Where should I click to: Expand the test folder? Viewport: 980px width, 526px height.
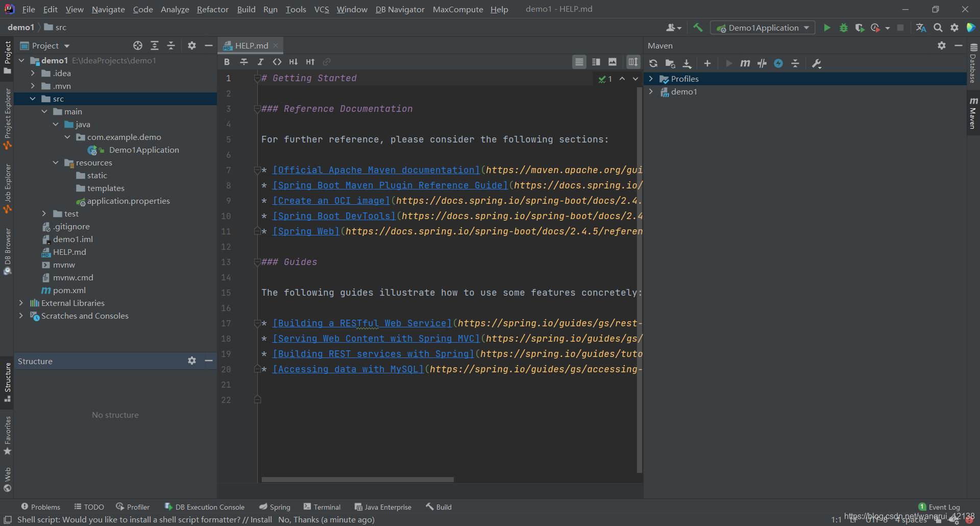point(44,213)
